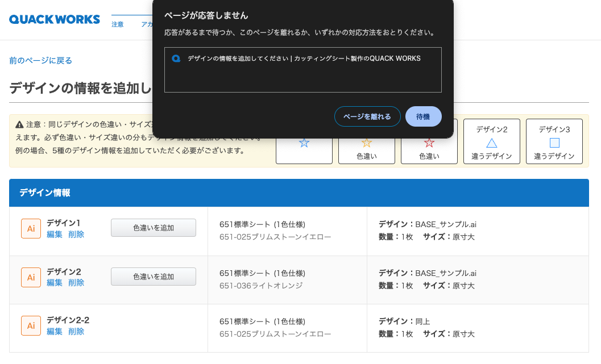
Task: Click 色違いを追加 for デザイン1
Action: 153,228
